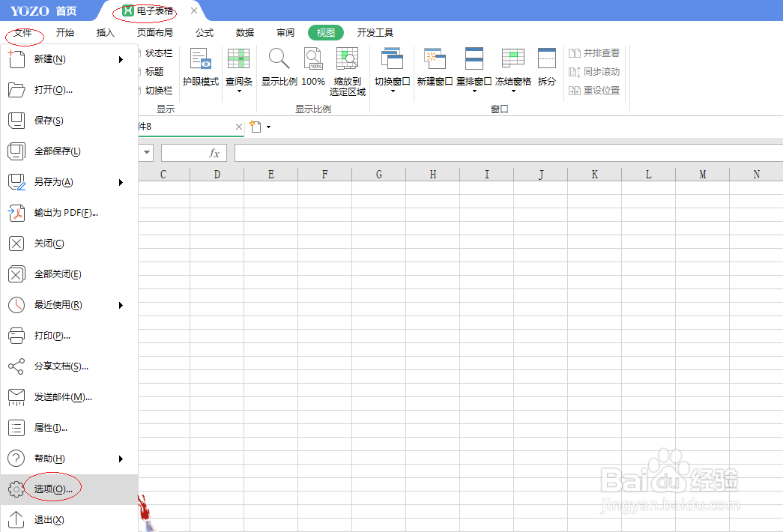Open the Switch Window (切换窗口) dropdown
This screenshot has width=783, height=532.
point(393,91)
